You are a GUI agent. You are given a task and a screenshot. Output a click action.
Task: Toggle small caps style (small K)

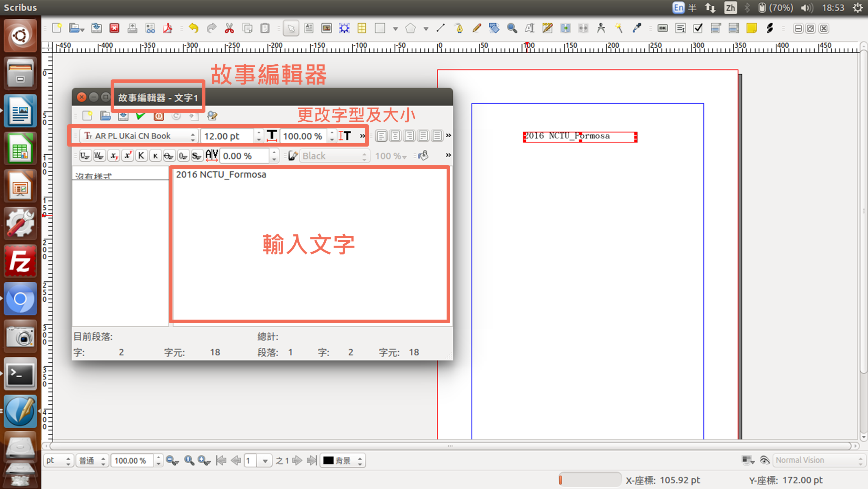point(155,156)
